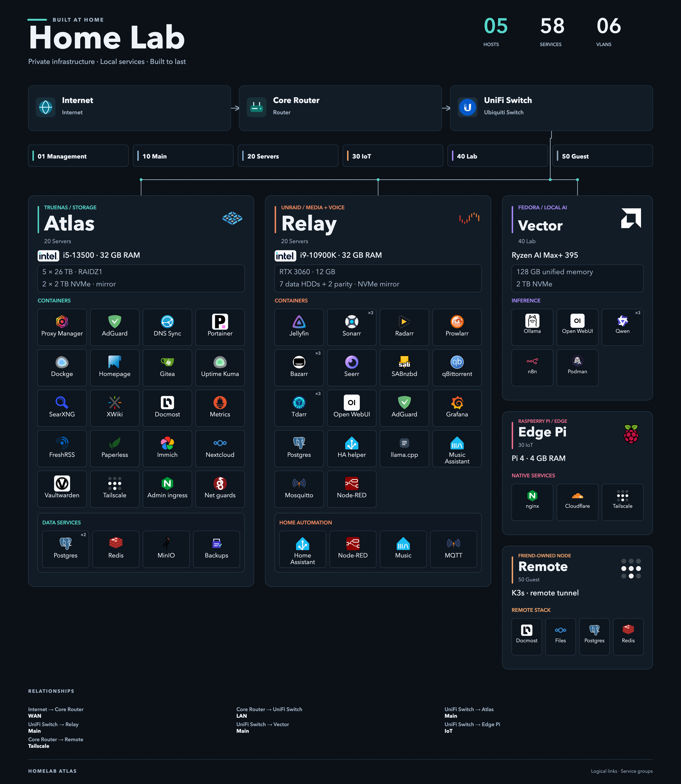The image size is (681, 784).
Task: Open the Remote node heading
Action: (543, 566)
